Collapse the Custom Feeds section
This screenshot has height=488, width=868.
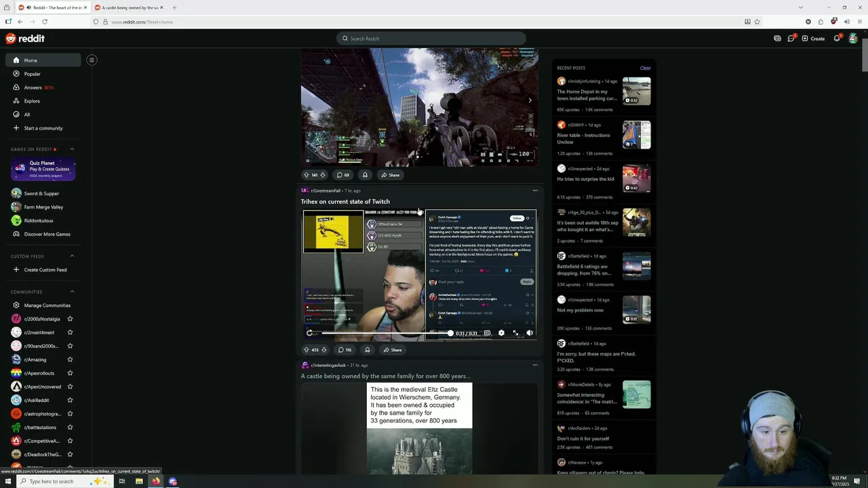pyautogui.click(x=73, y=256)
